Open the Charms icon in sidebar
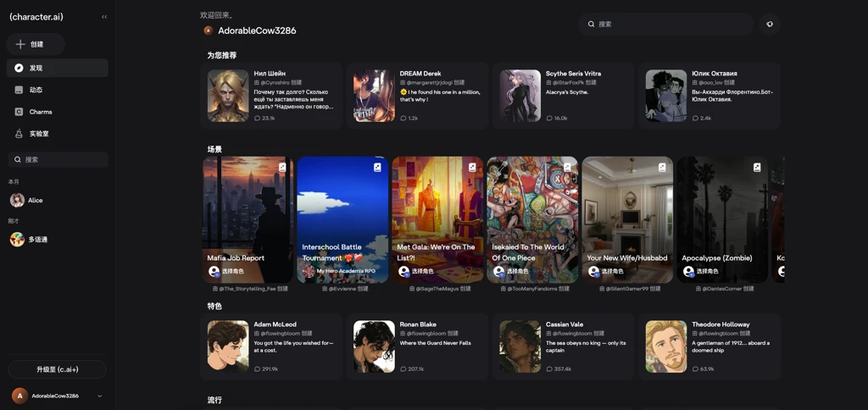The image size is (868, 410). tap(19, 112)
